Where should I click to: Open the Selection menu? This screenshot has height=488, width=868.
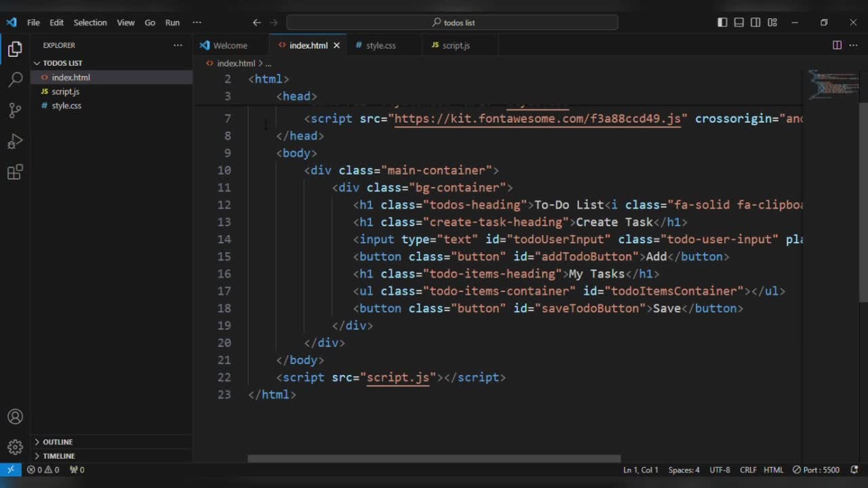coord(90,22)
